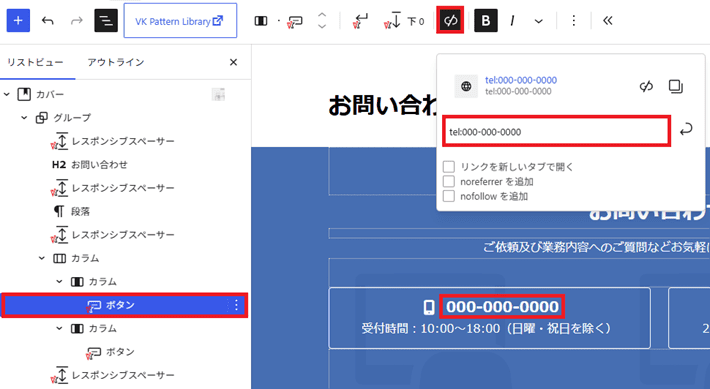This screenshot has height=389, width=710.
Task: Close the list view panel
Action: (233, 62)
